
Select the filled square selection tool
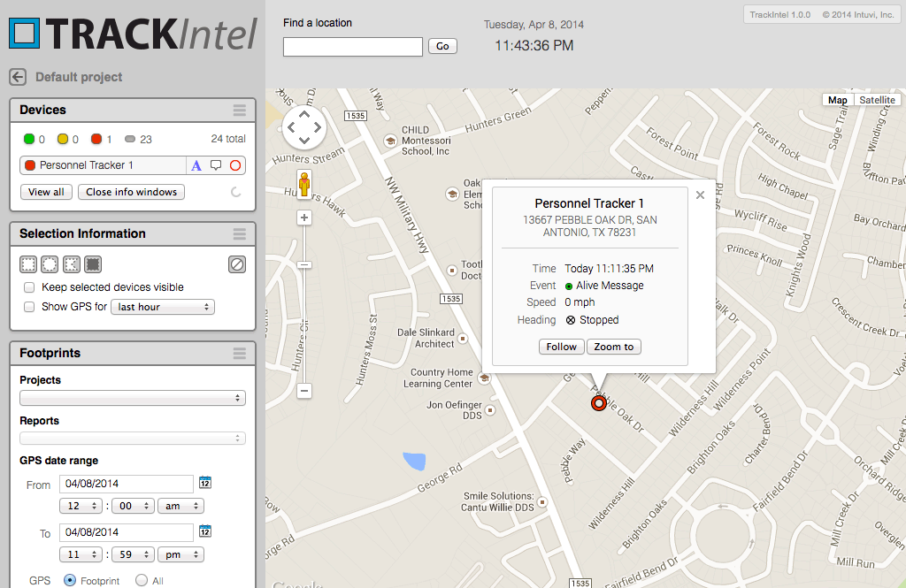pyautogui.click(x=93, y=264)
